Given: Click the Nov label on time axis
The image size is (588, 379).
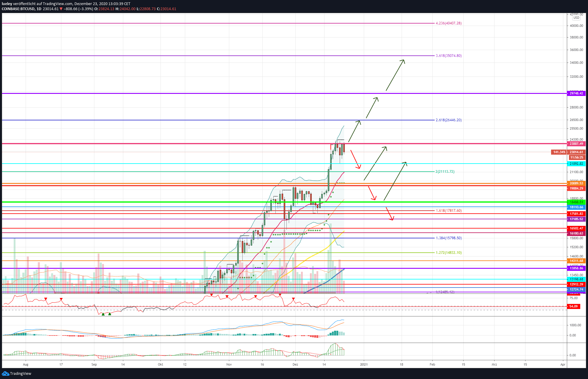Looking at the screenshot, I should tap(229, 364).
